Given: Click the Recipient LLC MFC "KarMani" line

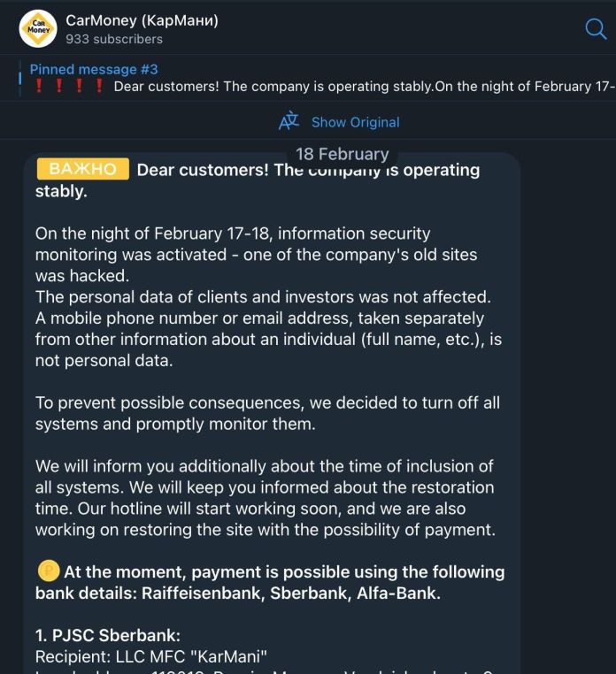Looking at the screenshot, I should 150,656.
